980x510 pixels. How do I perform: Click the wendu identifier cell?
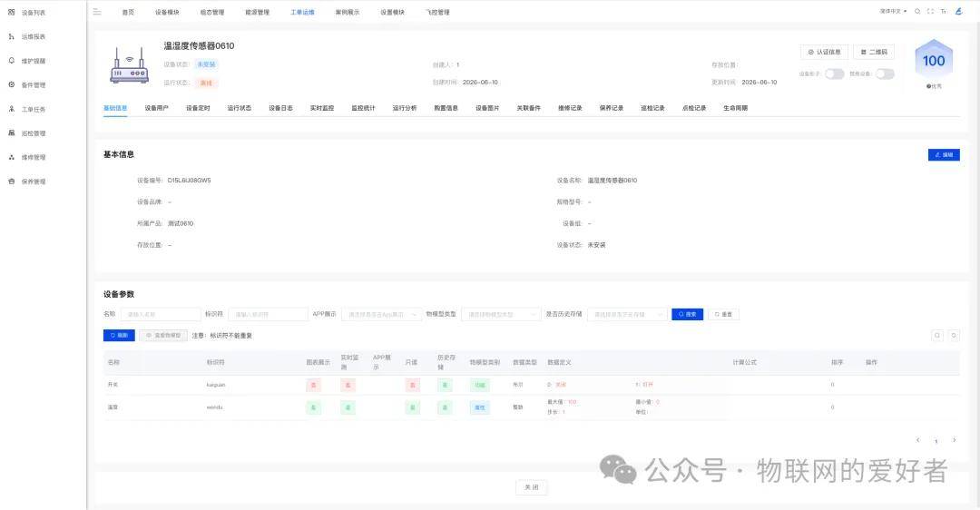214,407
